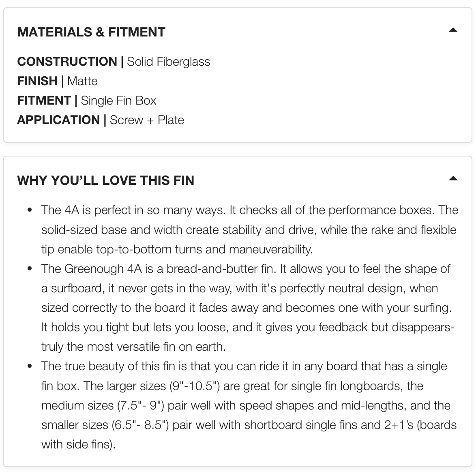Image resolution: width=476 pixels, height=476 pixels.
Task: Click the WHY YOU'LL LOVE THIS FIN heading
Action: point(105,180)
